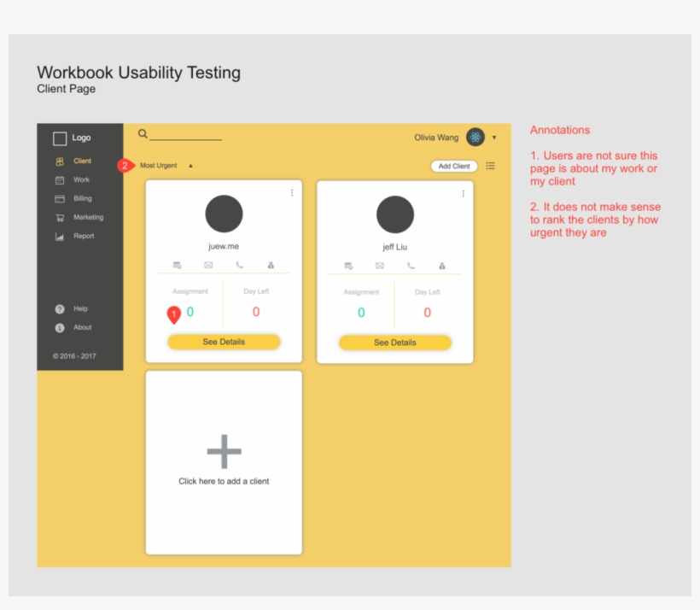Click the money bag icon on jeff Liu card

(x=442, y=266)
